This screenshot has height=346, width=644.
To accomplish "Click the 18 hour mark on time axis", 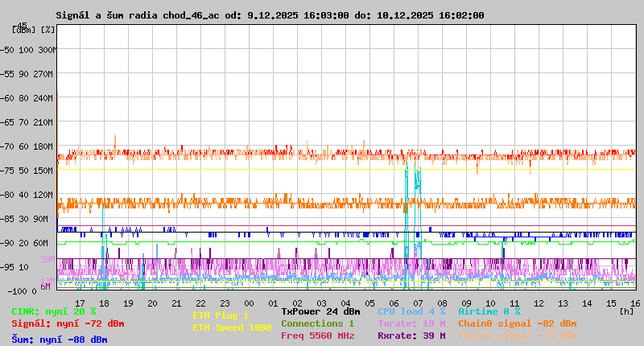I will point(103,303).
